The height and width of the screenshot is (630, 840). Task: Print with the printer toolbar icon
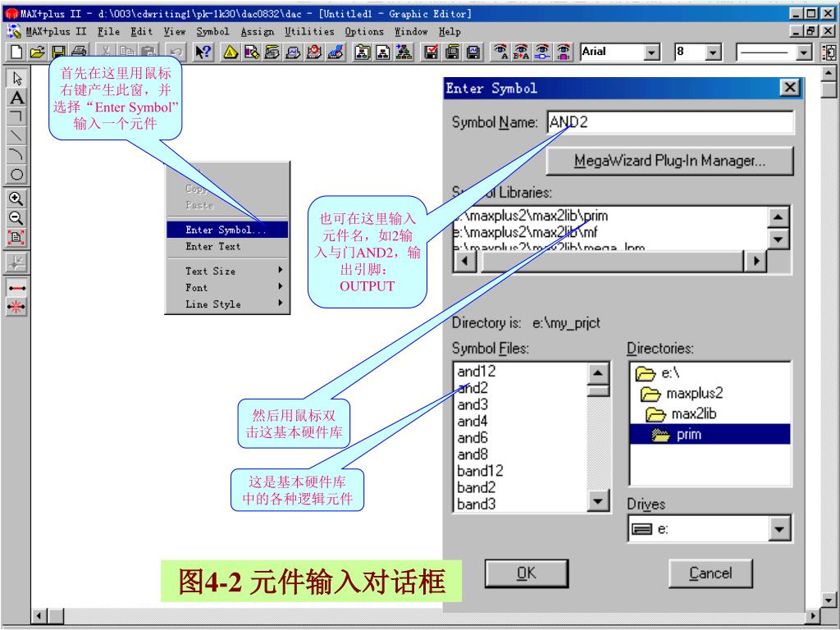tap(79, 52)
